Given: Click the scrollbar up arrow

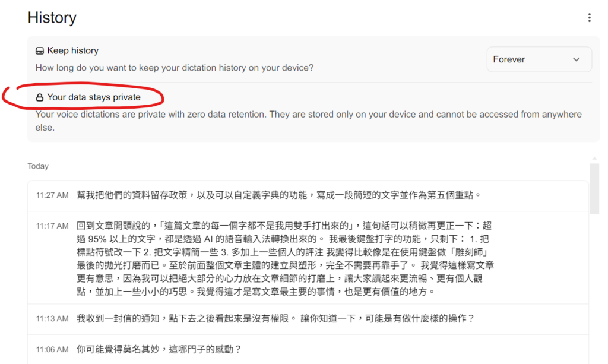Looking at the screenshot, I should coord(594,159).
